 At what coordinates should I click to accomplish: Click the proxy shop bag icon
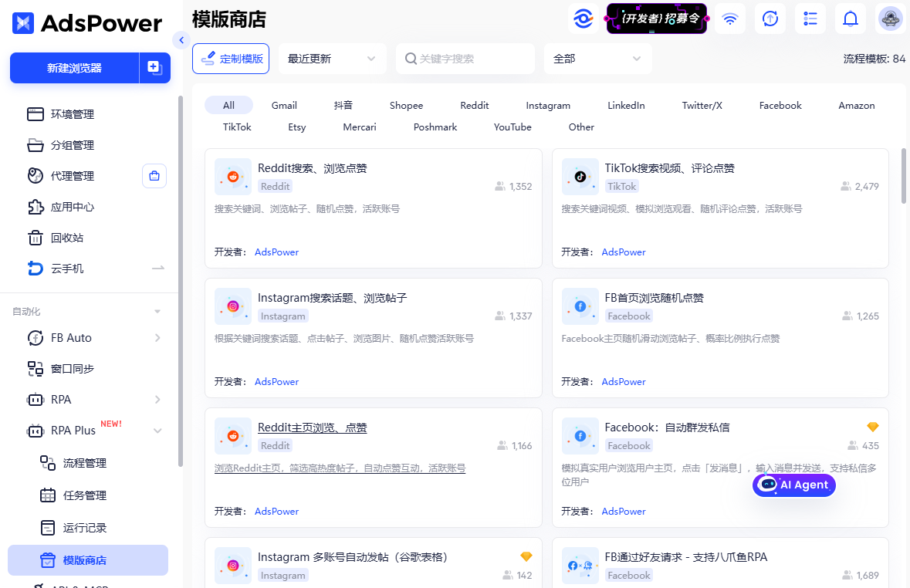click(x=154, y=176)
